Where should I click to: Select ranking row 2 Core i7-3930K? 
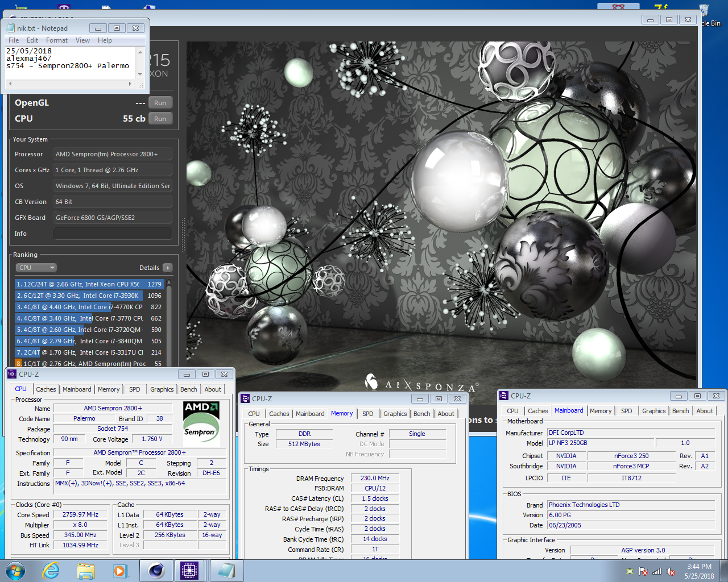click(x=89, y=296)
